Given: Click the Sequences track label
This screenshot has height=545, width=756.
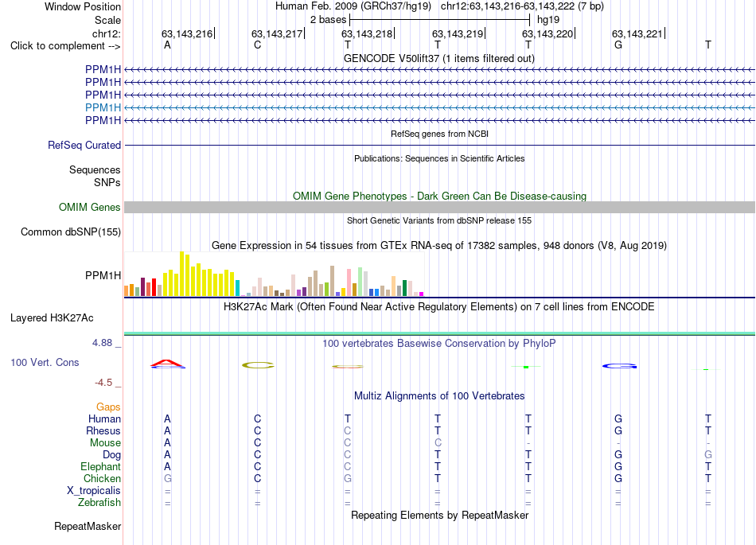Looking at the screenshot, I should (95, 169).
